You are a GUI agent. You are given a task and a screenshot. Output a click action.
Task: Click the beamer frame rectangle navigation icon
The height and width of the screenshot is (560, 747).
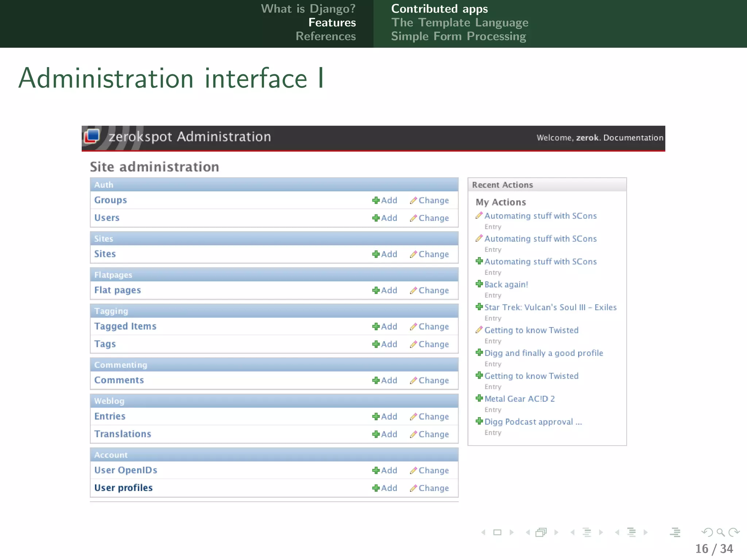click(x=497, y=532)
